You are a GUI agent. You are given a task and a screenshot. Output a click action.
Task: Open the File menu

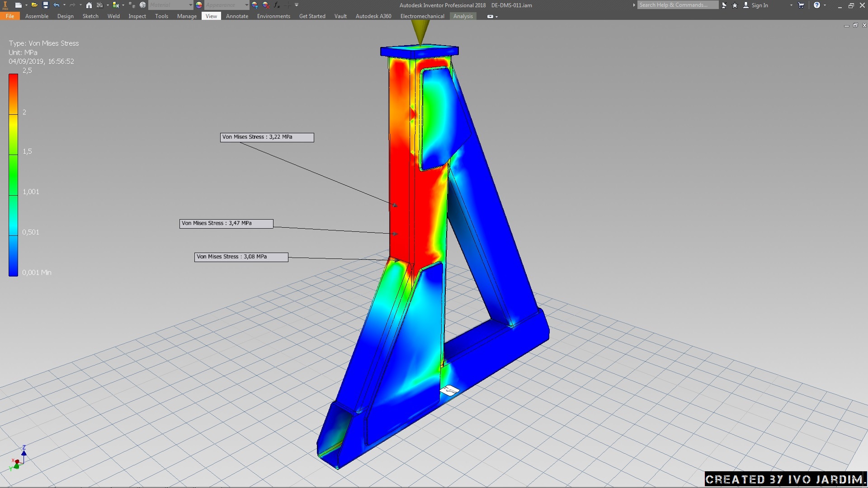10,16
